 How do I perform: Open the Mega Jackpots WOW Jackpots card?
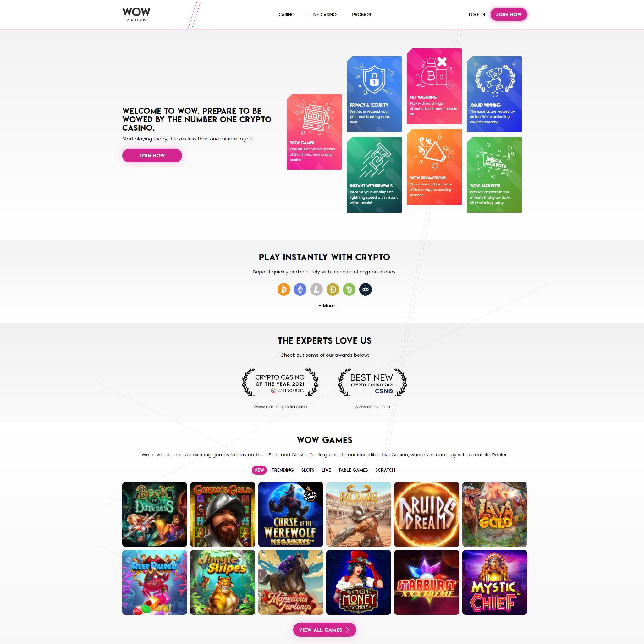click(x=494, y=175)
